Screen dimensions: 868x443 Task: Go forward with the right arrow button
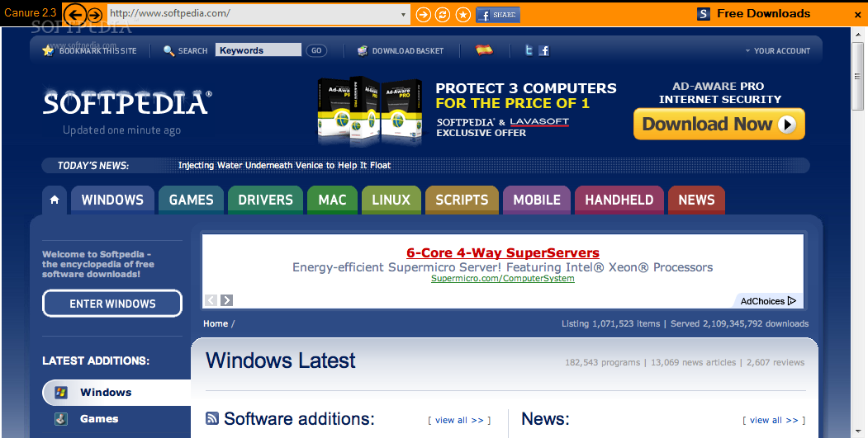point(95,14)
